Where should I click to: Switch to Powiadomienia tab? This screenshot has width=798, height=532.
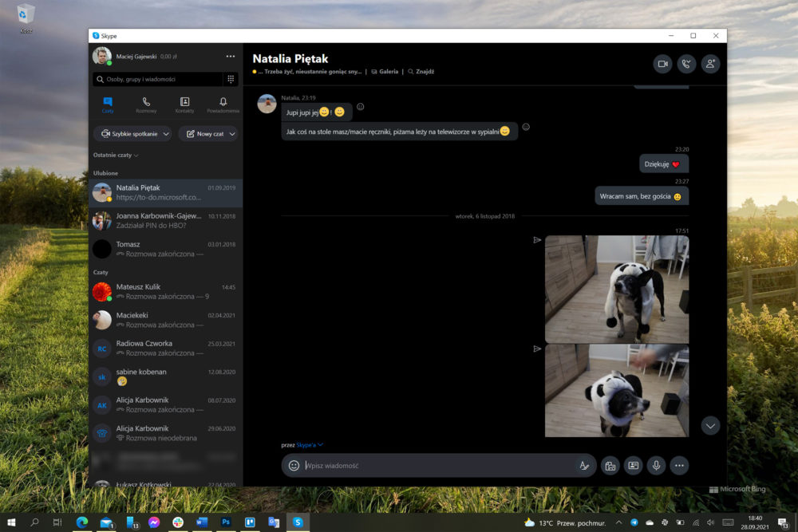click(223, 104)
